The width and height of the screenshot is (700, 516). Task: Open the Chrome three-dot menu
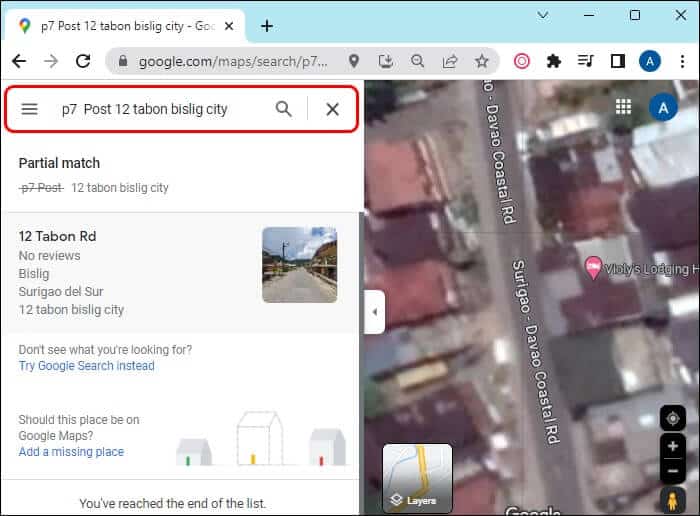pyautogui.click(x=682, y=61)
